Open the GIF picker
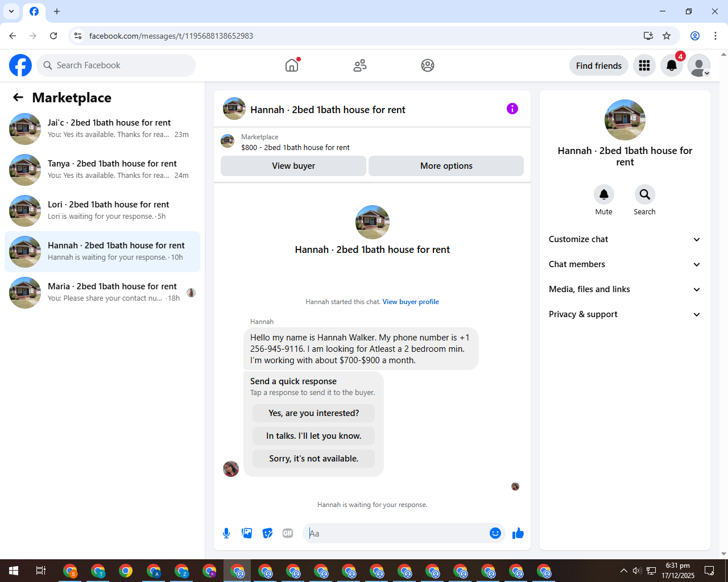 [x=288, y=533]
